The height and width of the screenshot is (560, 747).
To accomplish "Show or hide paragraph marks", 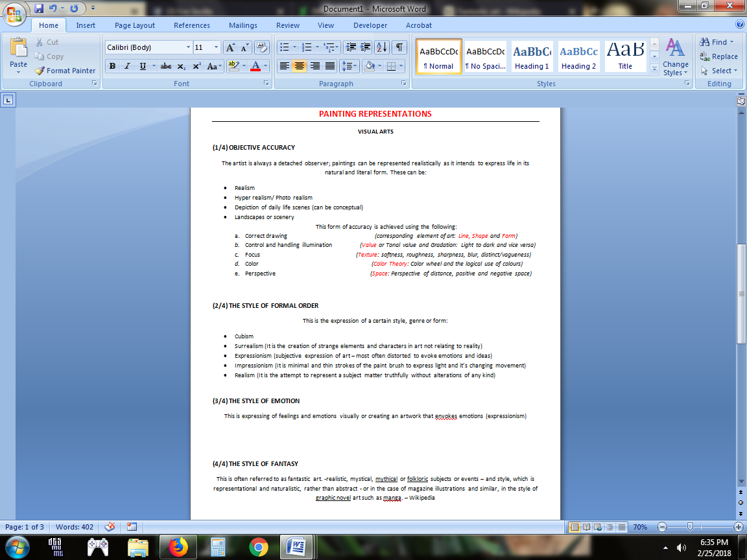I will [399, 47].
